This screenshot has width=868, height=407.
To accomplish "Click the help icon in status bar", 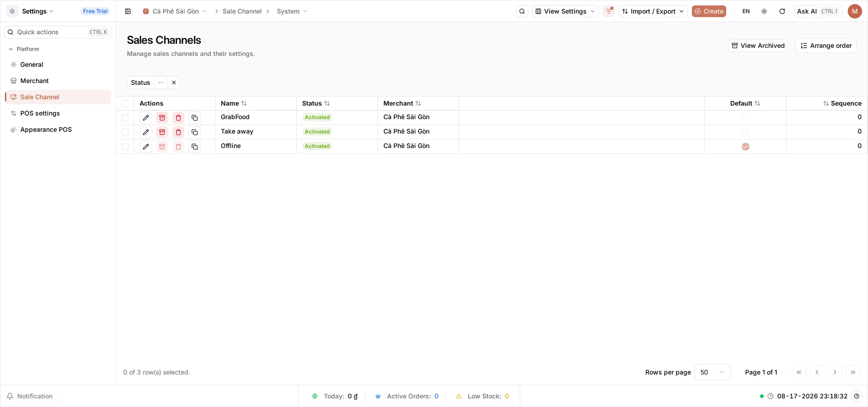I will (857, 396).
